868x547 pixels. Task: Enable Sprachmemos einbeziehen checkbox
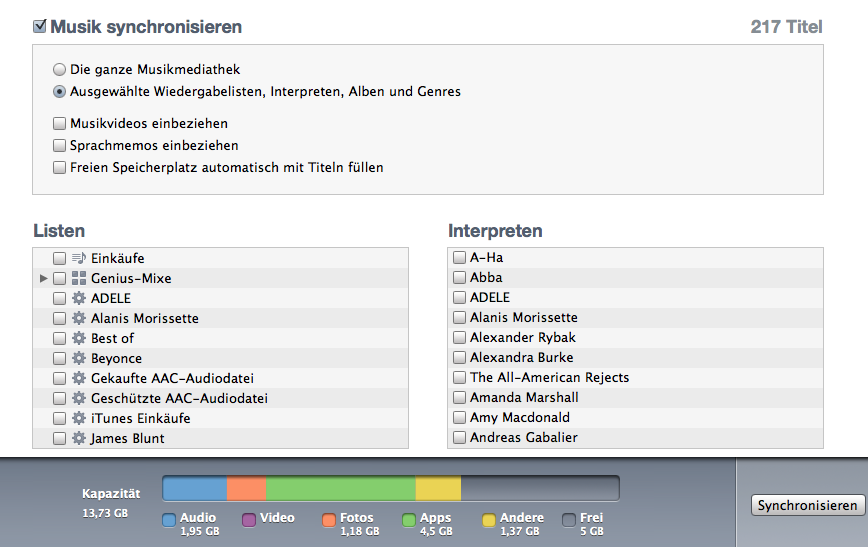tap(60, 146)
